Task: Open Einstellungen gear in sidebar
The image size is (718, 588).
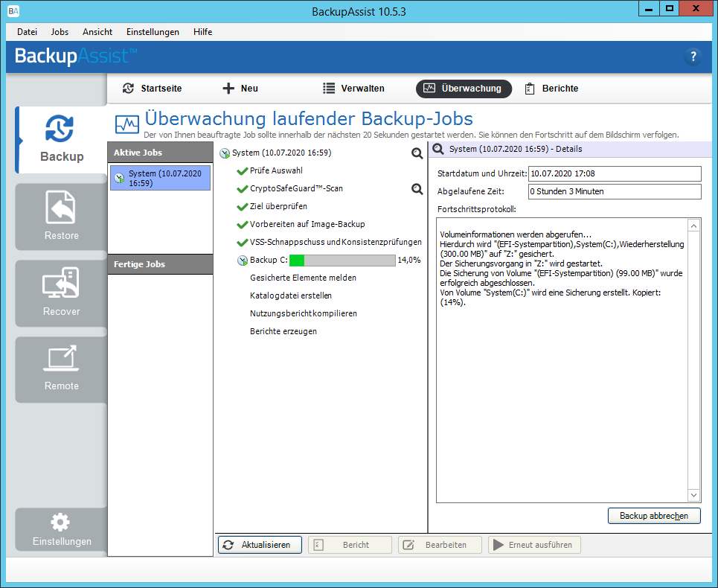Action: 61,529
